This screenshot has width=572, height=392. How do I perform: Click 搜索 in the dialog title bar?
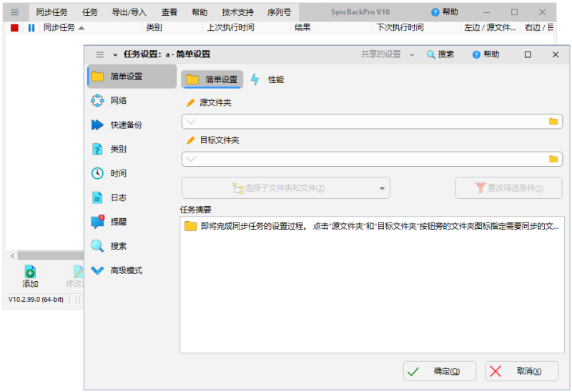coord(440,54)
